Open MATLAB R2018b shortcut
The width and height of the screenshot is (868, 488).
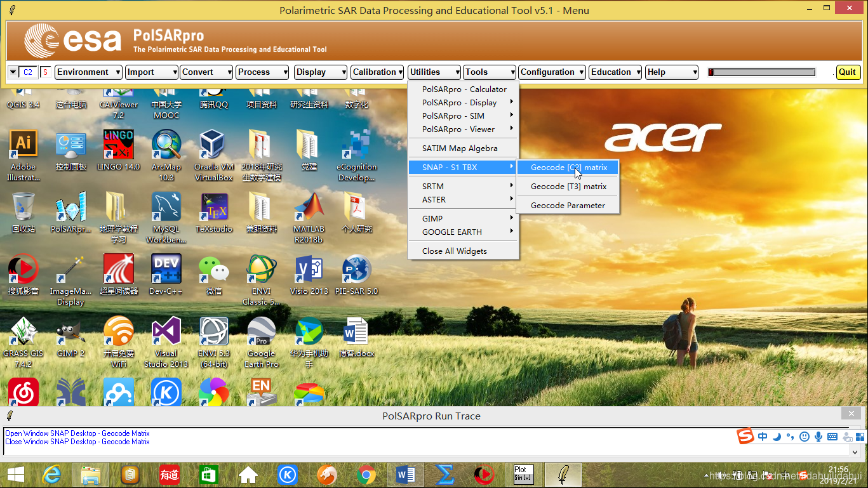(308, 217)
